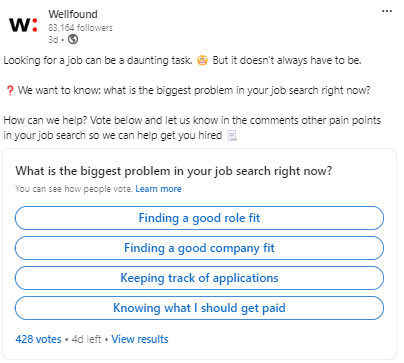This screenshot has width=404, height=363.
Task: Click View results
Action: coord(140,339)
